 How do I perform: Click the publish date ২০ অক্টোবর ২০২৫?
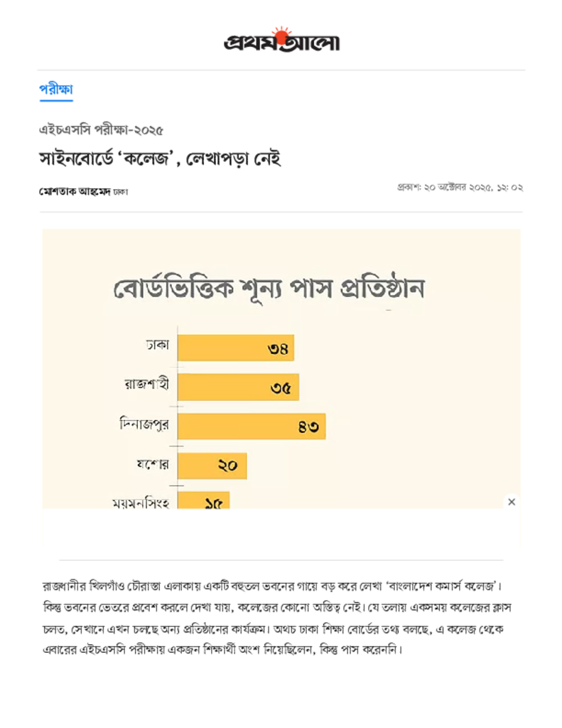click(x=460, y=188)
